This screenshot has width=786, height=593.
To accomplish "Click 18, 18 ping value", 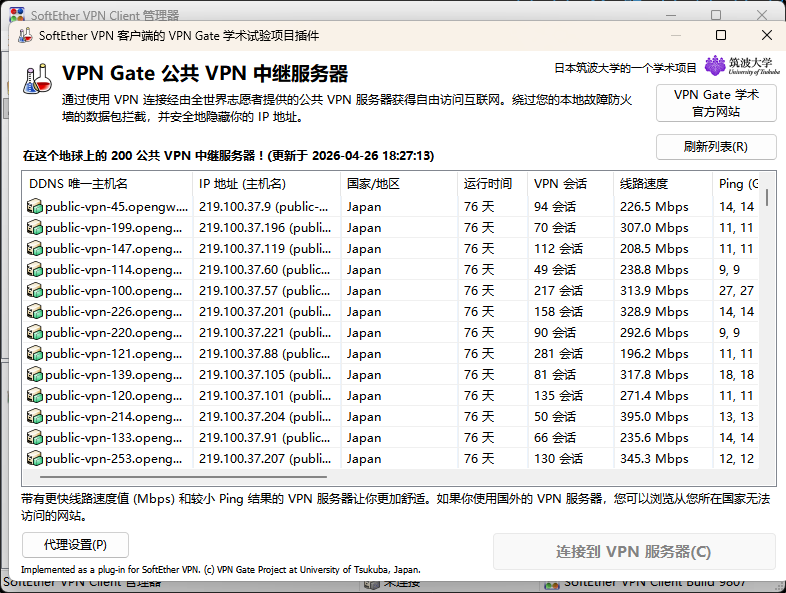I will [736, 375].
